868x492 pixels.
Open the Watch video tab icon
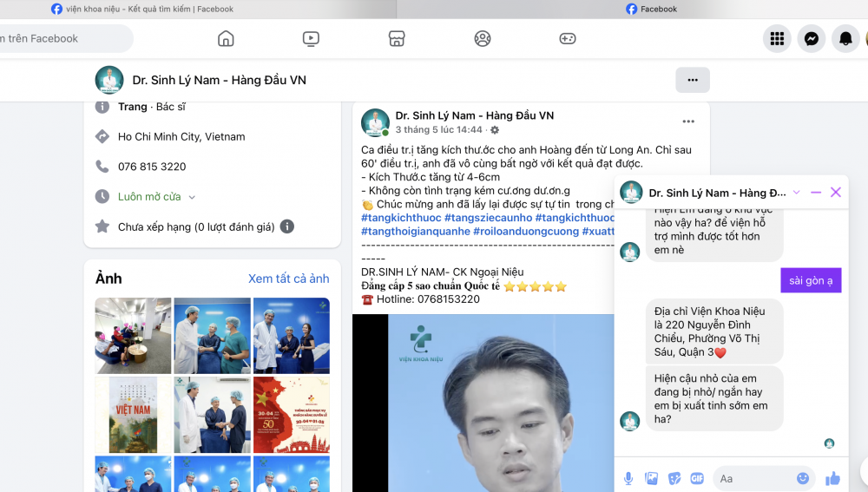(x=311, y=39)
